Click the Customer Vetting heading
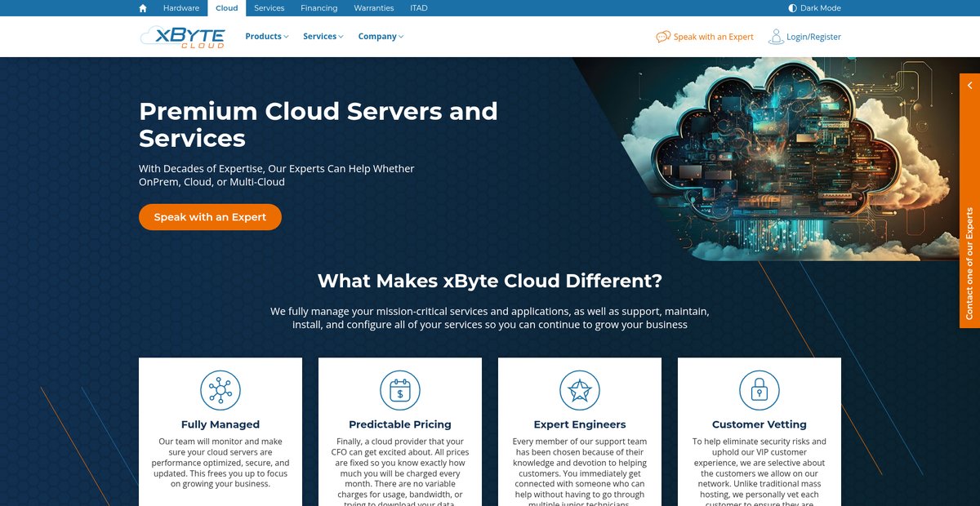 click(x=759, y=424)
